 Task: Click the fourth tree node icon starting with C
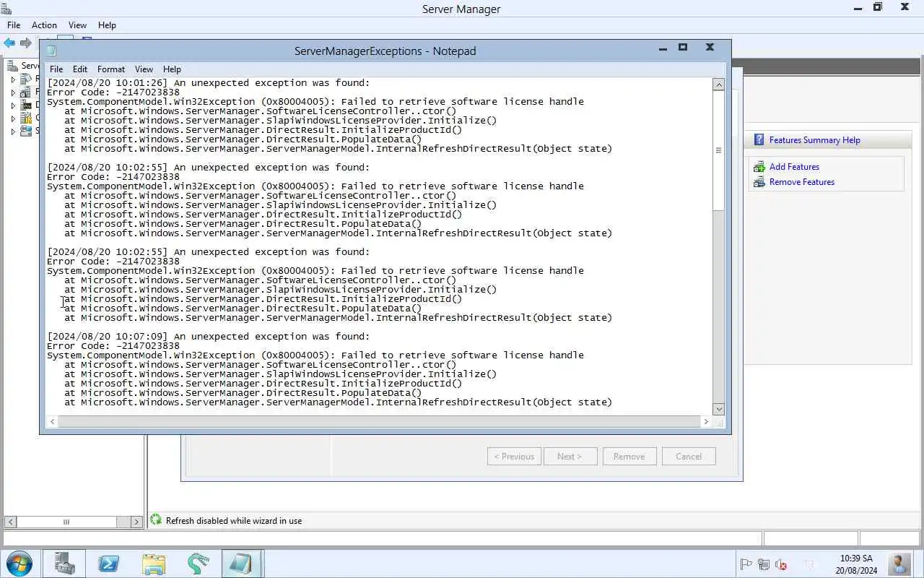coord(26,118)
